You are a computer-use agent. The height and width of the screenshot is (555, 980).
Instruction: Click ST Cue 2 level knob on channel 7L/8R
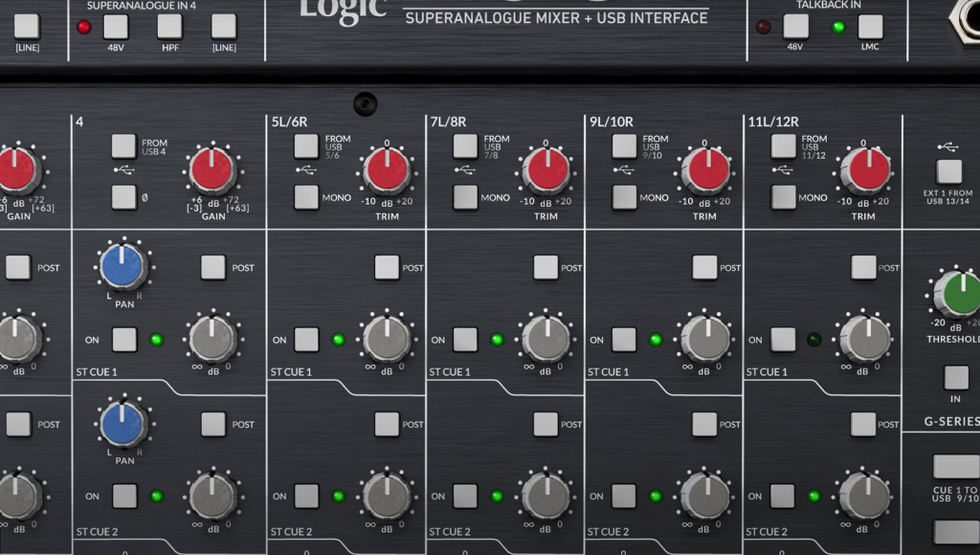[546, 496]
